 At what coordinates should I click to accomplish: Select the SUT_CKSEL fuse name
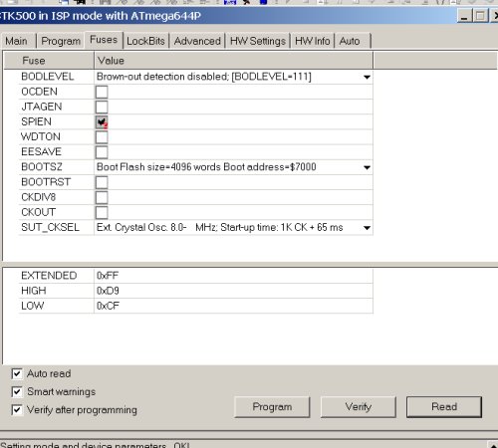coord(50,228)
